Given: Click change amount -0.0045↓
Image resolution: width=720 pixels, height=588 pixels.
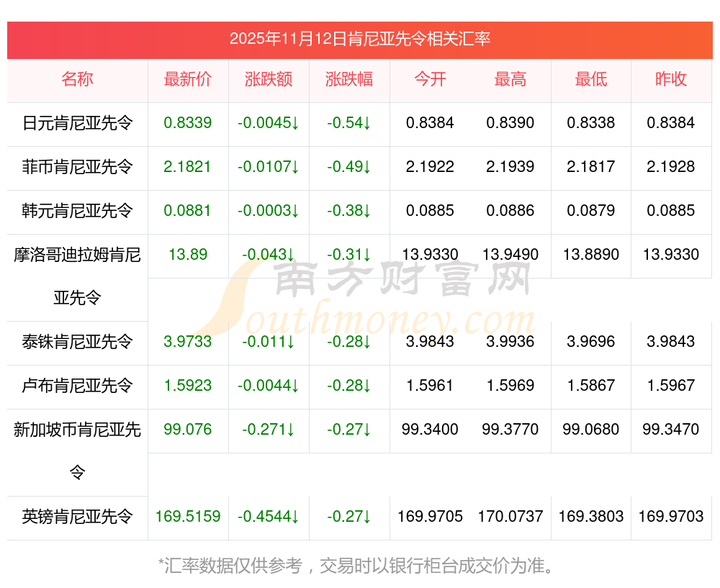Looking at the screenshot, I should (269, 122).
